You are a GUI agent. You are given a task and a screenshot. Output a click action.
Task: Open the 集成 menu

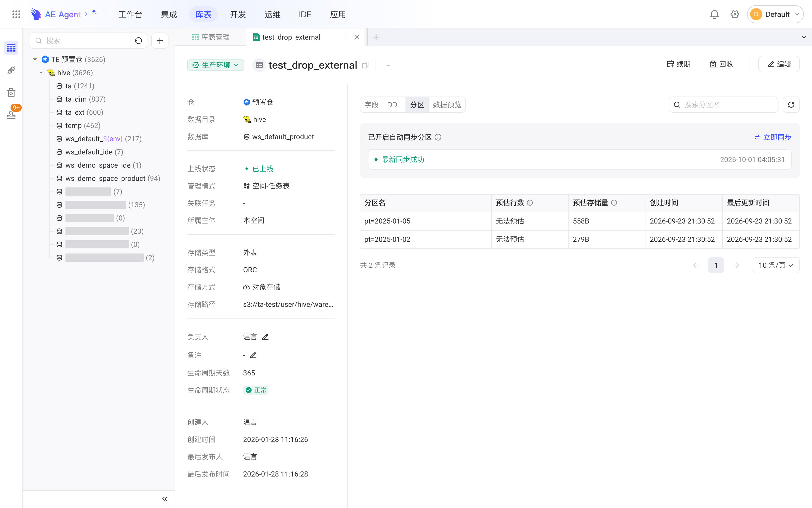(x=169, y=14)
